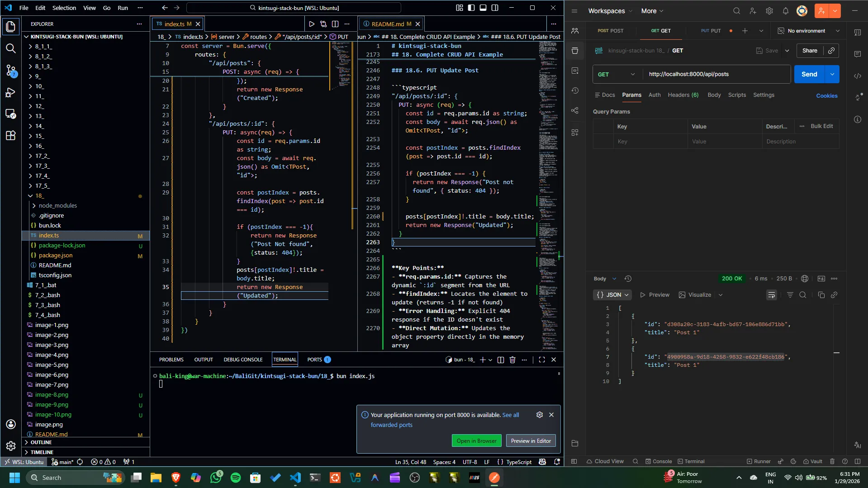Open Postman History sidebar icon
The width and height of the screenshot is (868, 488).
pos(575,90)
